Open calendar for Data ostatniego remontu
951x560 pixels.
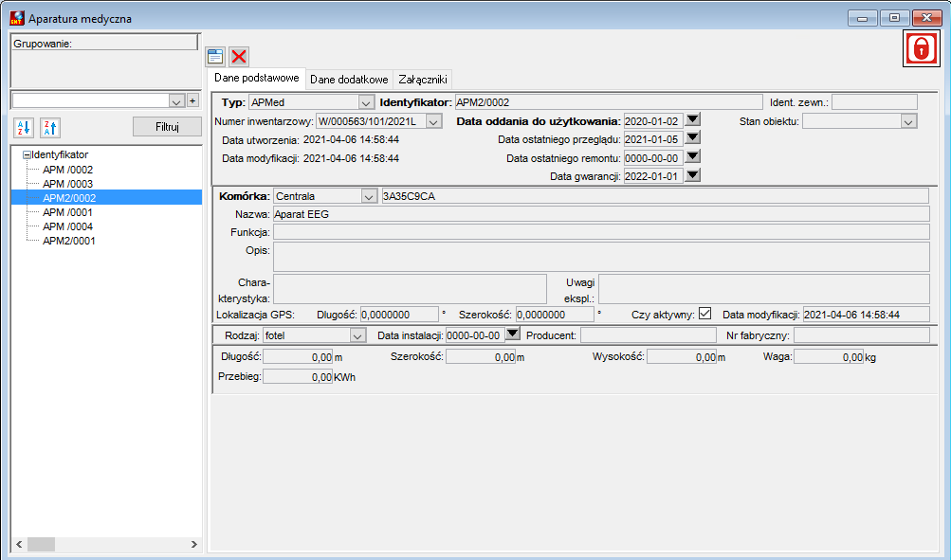(x=693, y=157)
